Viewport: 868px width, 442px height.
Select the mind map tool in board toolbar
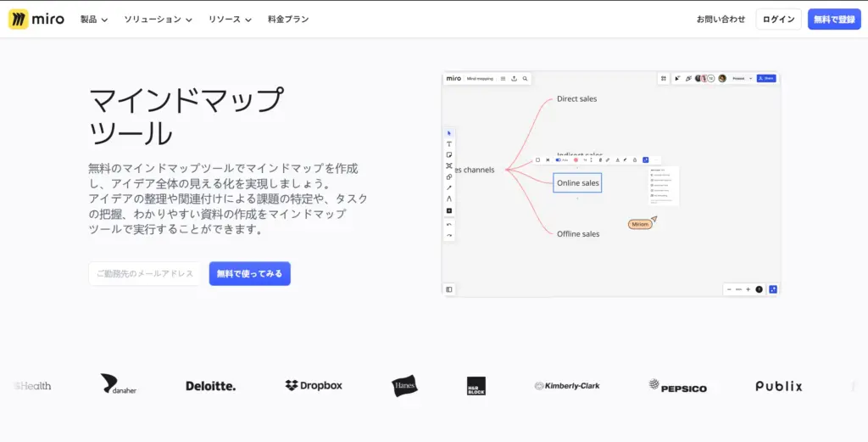click(x=449, y=165)
